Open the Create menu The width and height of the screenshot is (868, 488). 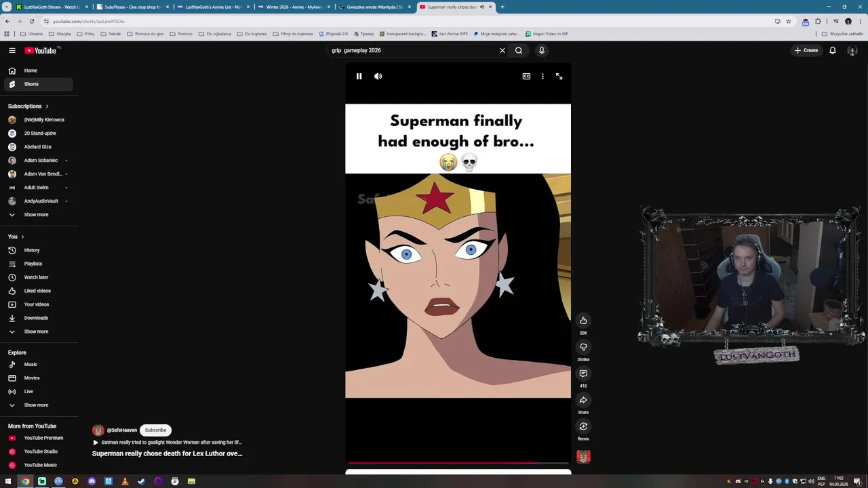tap(806, 50)
